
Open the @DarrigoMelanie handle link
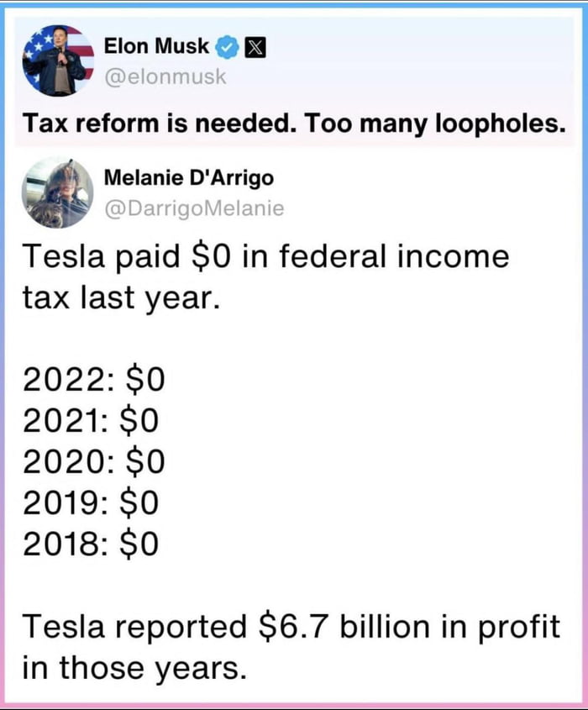tap(193, 208)
